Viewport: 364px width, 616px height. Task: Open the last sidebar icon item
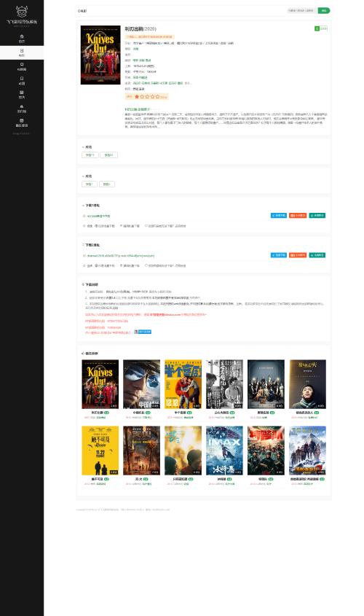coord(22,120)
